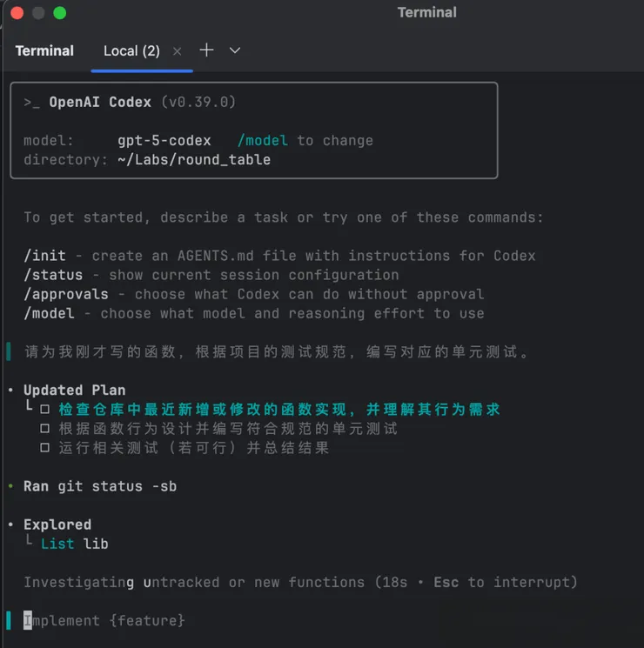Check the box for the 根据函数行为 plan step
Screen dimensions: 644x648
pos(45,429)
